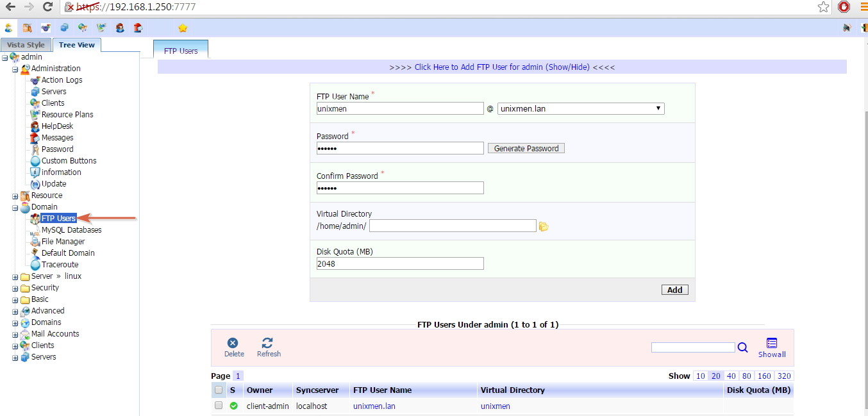Screen dimensions: 868x416
Task: Delete the selected FTP users
Action: (x=234, y=347)
